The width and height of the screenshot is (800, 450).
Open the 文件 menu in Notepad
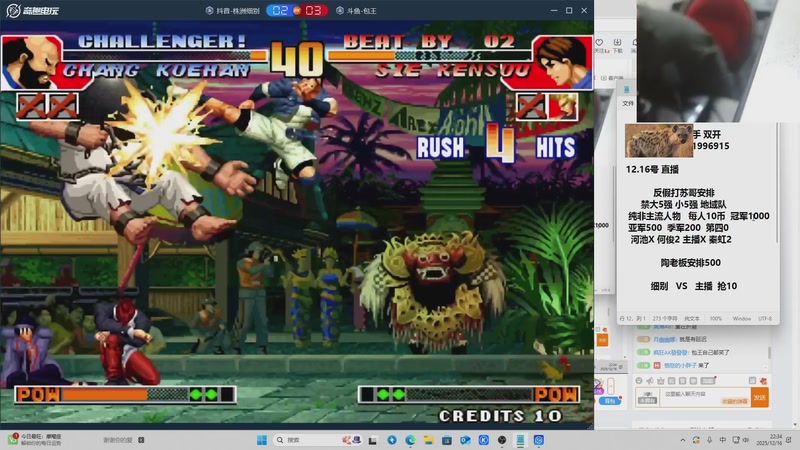(628, 103)
